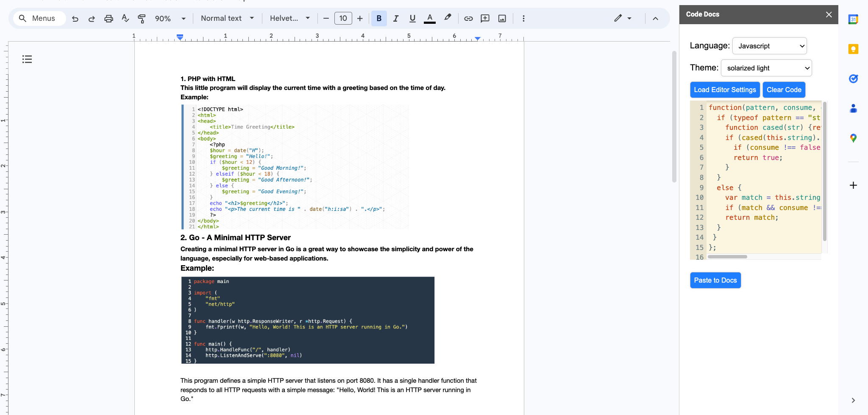This screenshot has width=868, height=415.
Task: Select the Paint format tool
Action: [x=142, y=18]
